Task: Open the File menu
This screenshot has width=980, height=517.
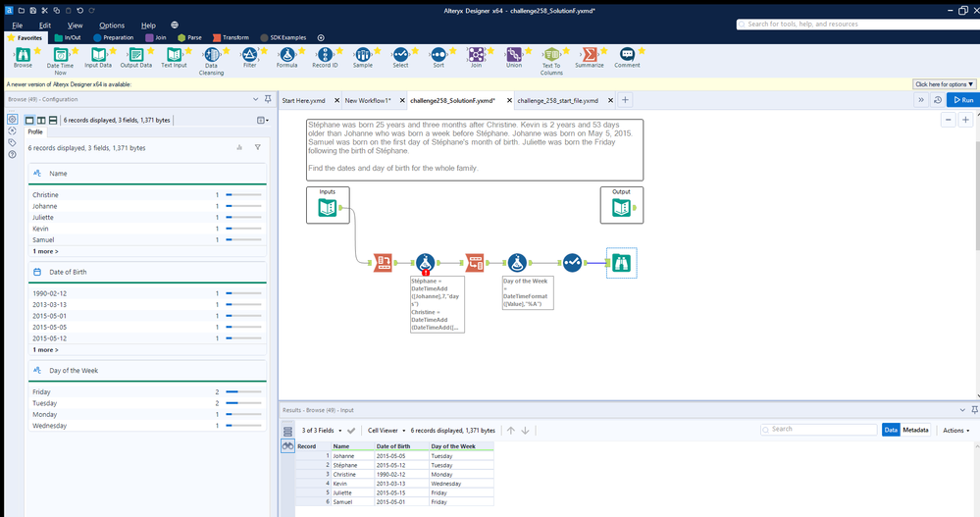Action: tap(18, 25)
